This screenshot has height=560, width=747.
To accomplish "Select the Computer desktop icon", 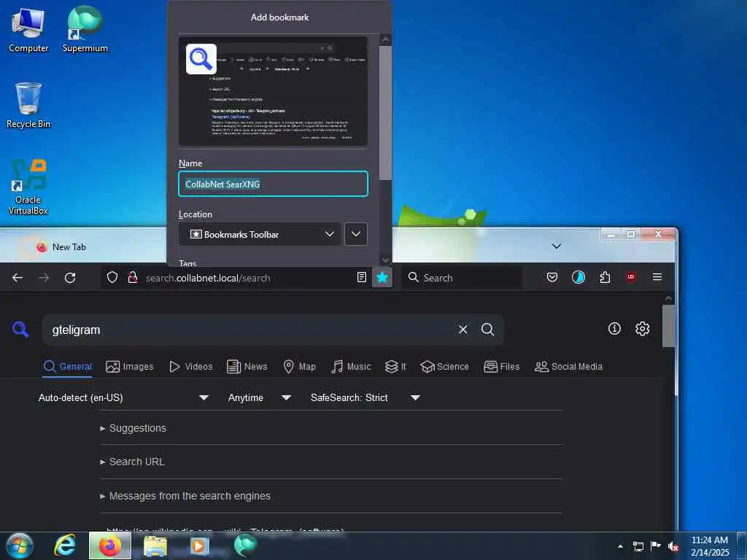I will tap(28, 29).
